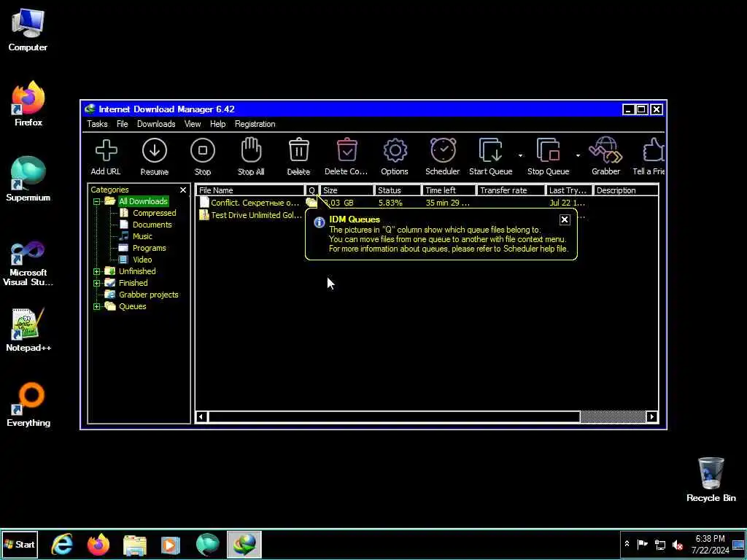Sort by Time left column header

coord(449,190)
